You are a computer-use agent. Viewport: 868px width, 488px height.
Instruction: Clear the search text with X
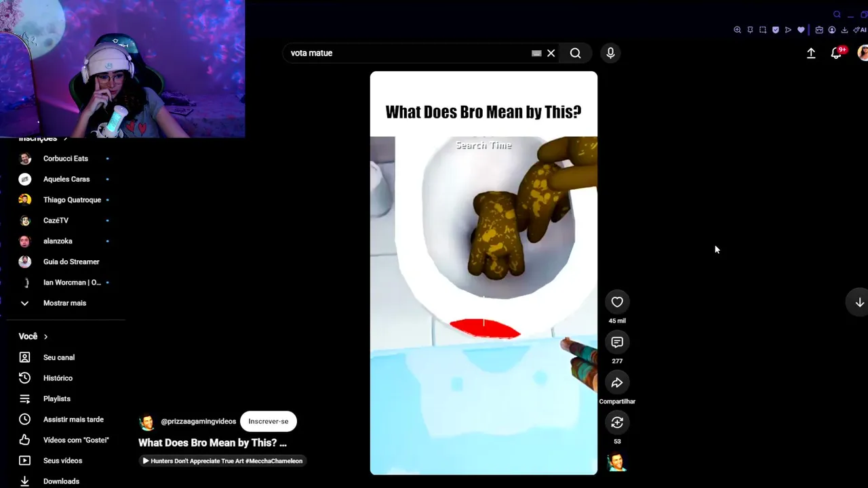tap(551, 53)
